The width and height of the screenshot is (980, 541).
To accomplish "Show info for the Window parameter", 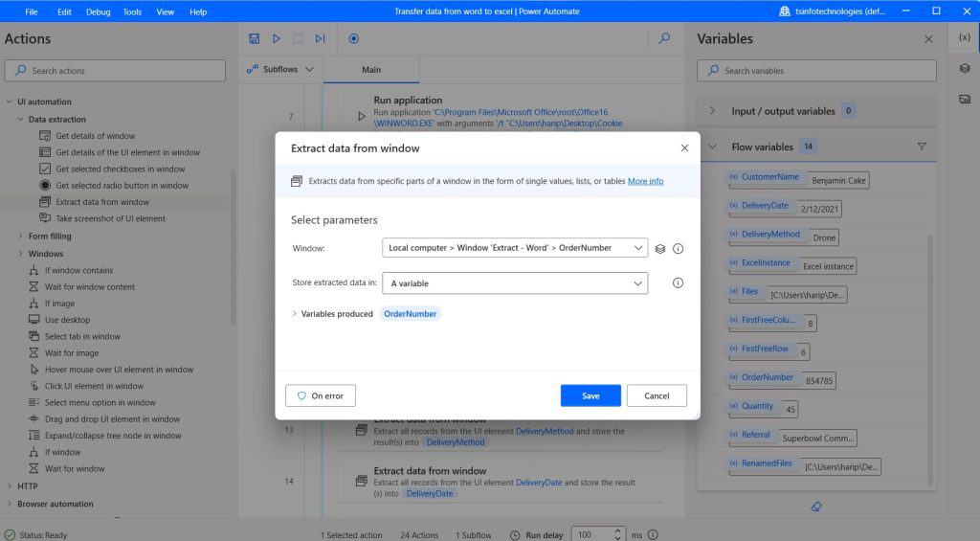I will (678, 249).
